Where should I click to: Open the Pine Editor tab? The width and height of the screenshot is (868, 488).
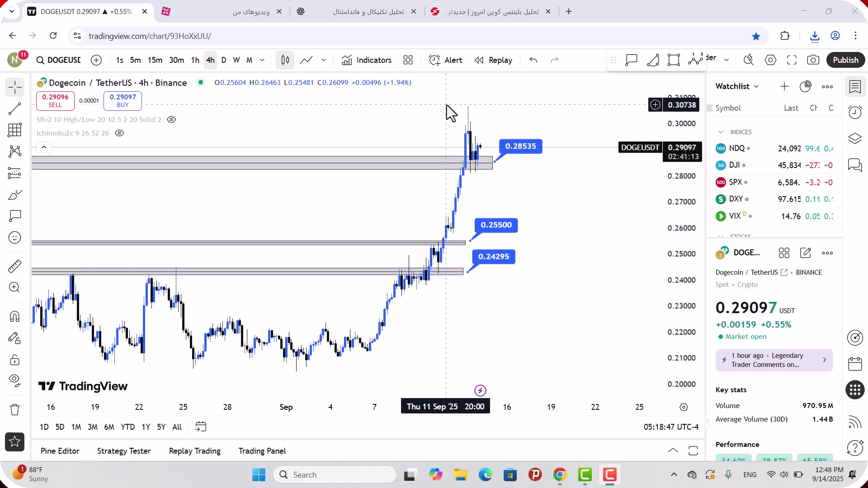(x=60, y=451)
